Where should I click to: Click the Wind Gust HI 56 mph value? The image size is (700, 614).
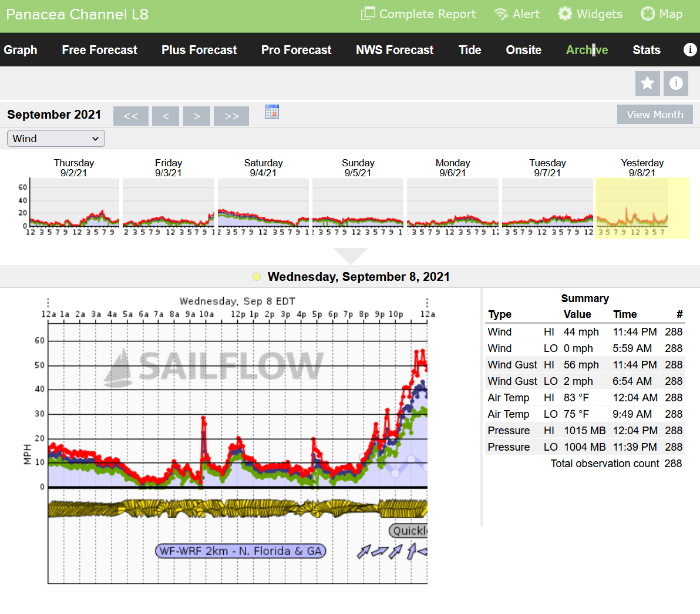[x=581, y=365]
